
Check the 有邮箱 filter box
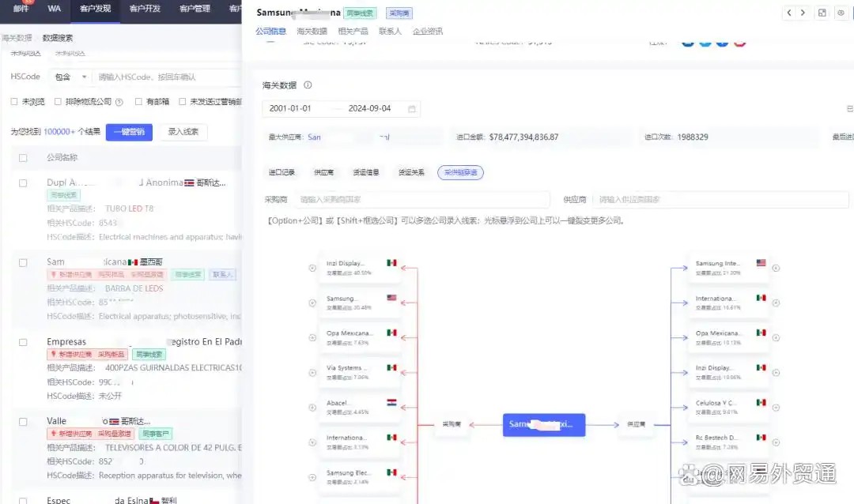coord(138,101)
